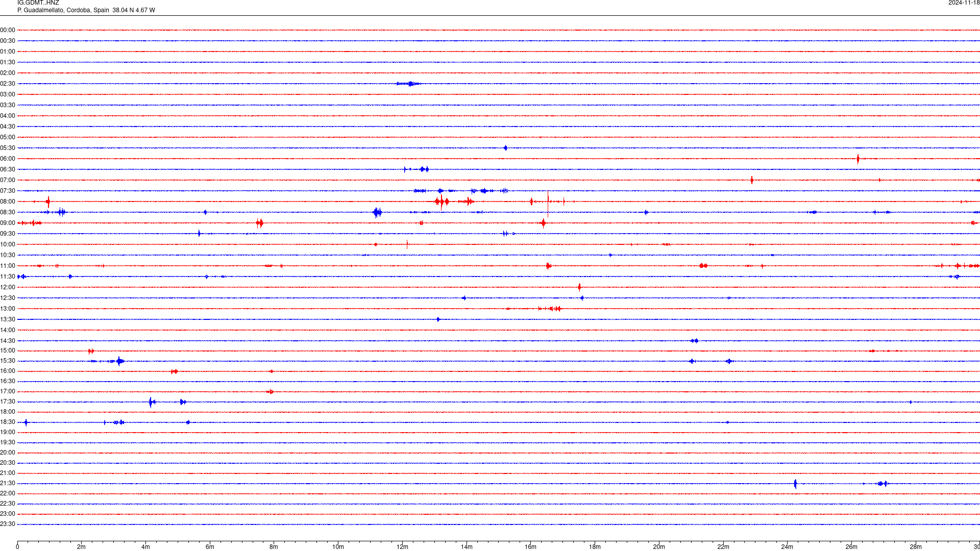Click the blue spike near 24m on 21:30 trace
Screen dimensions: 980x551
(795, 484)
